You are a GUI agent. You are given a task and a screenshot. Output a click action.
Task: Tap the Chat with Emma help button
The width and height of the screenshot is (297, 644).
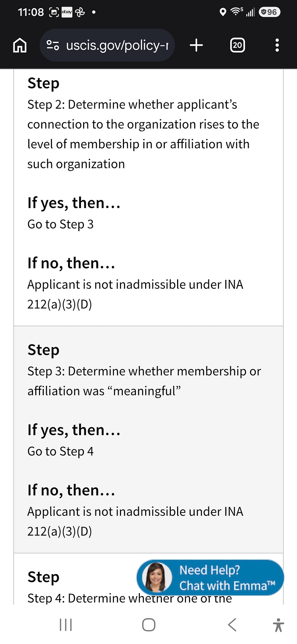210,577
